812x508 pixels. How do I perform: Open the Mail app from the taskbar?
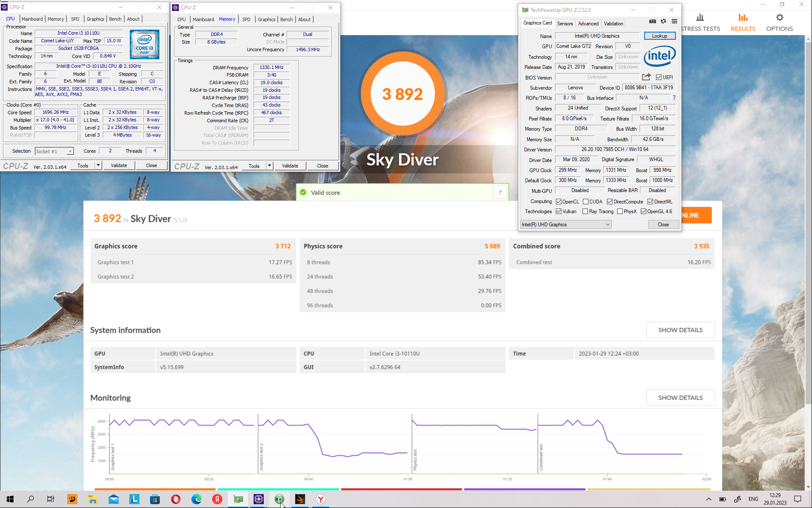pos(114,499)
